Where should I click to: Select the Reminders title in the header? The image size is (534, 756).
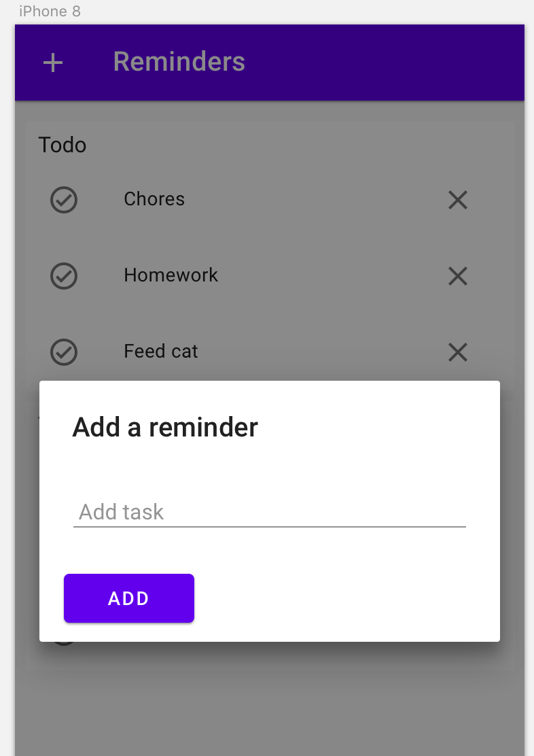[x=179, y=62]
